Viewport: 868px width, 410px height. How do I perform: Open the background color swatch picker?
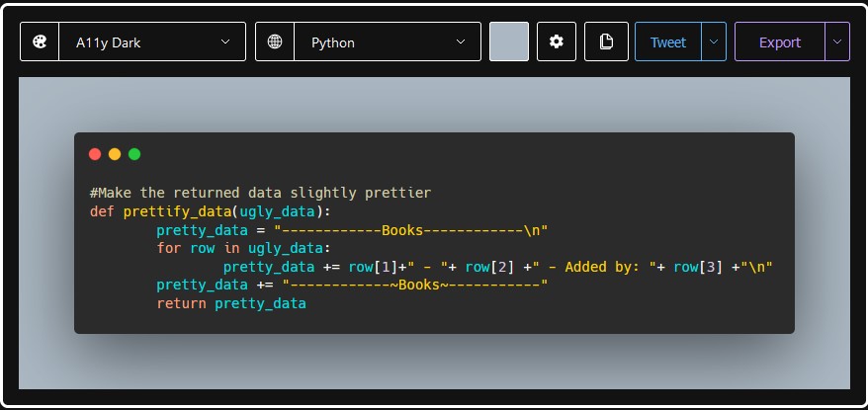tap(509, 41)
